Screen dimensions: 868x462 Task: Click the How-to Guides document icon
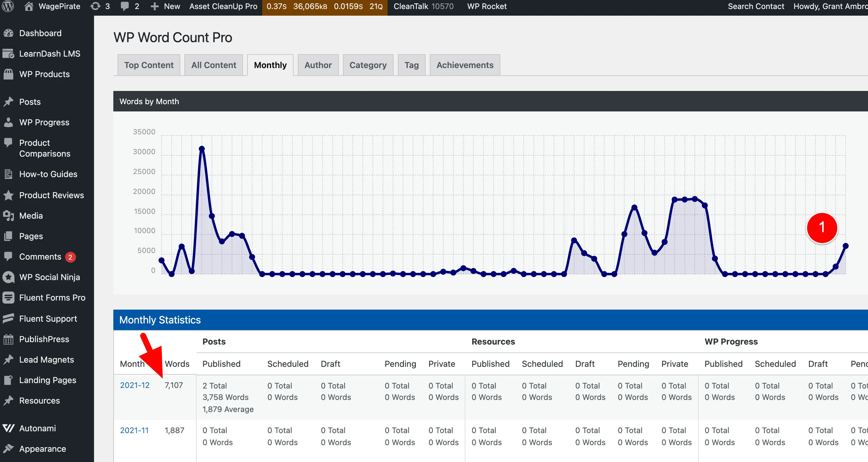(x=8, y=174)
